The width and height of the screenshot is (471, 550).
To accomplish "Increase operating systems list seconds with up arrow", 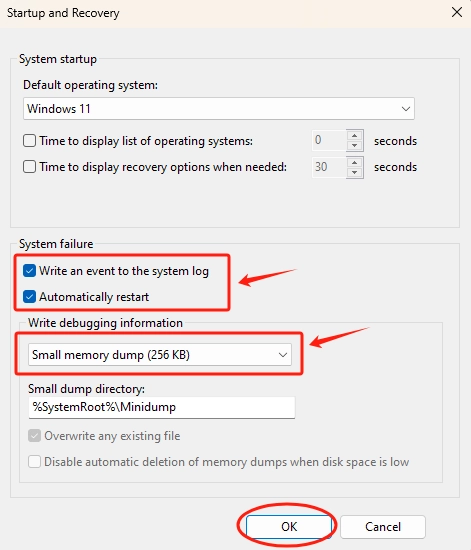I will click(x=355, y=135).
